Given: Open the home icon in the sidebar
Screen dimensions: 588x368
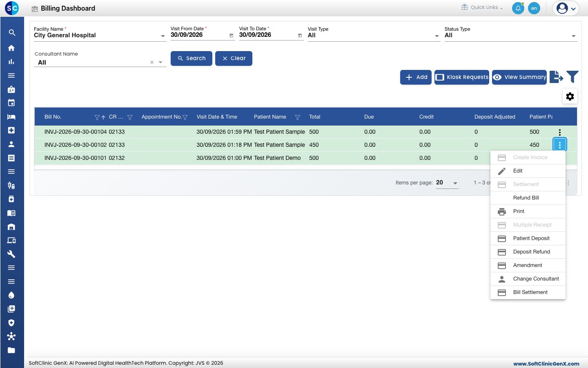Looking at the screenshot, I should point(11,48).
